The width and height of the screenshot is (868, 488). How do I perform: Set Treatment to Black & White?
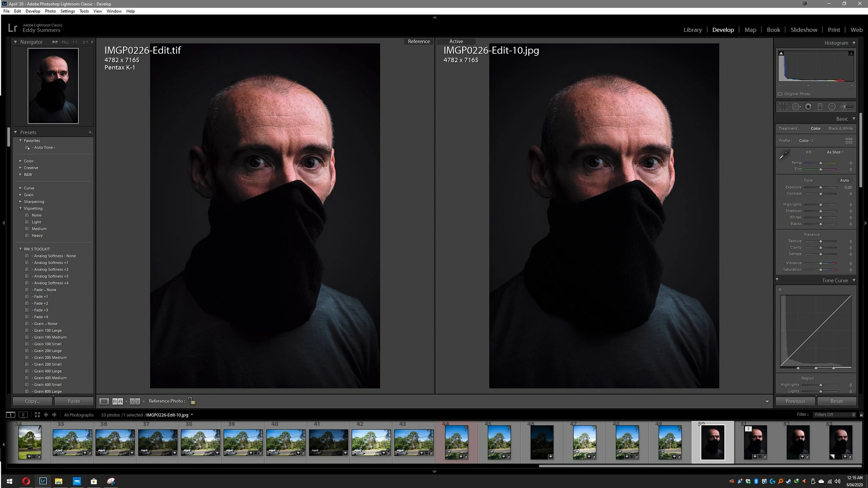tap(840, 128)
